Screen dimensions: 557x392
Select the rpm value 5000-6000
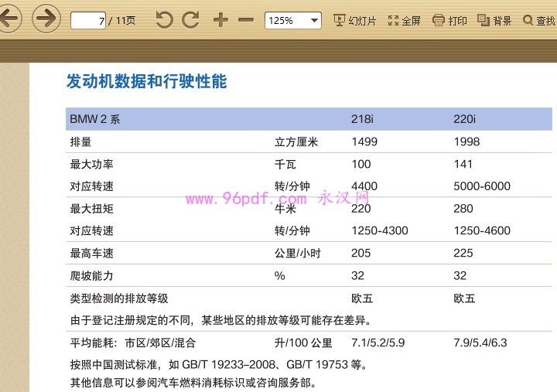tap(482, 186)
